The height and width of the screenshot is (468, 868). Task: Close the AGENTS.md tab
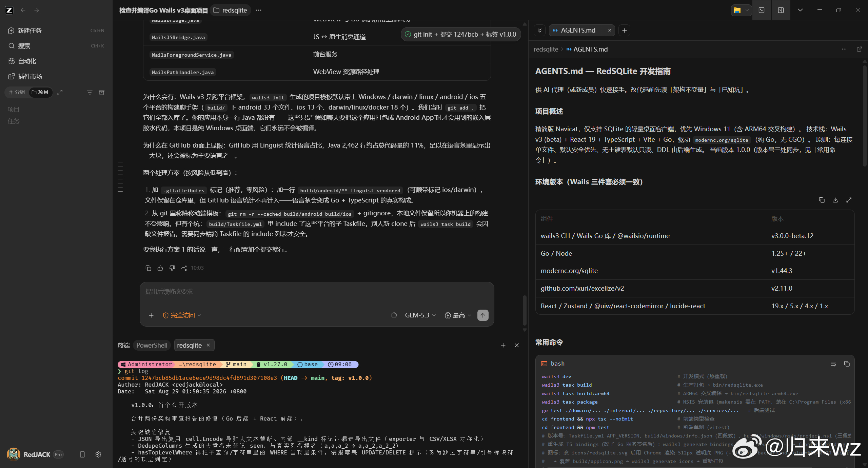pos(610,31)
